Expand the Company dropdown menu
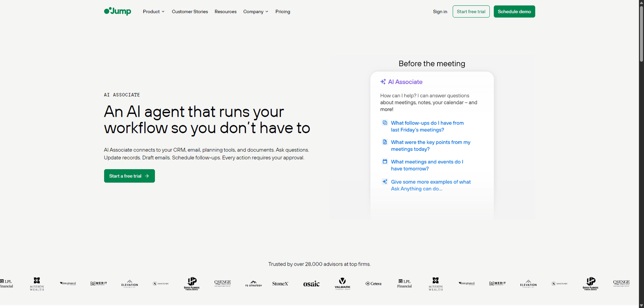This screenshot has width=644, height=308. tap(256, 12)
